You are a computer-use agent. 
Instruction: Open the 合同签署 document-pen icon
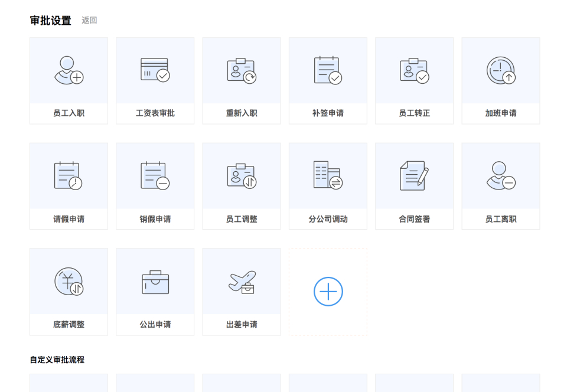(415, 175)
